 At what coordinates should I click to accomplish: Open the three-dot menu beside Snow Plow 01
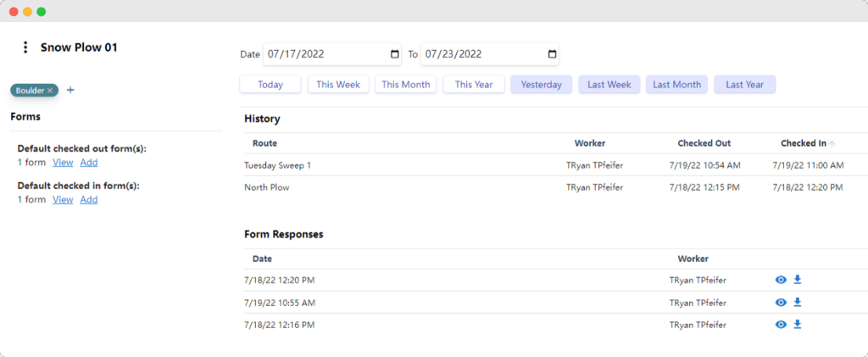pyautogui.click(x=25, y=47)
